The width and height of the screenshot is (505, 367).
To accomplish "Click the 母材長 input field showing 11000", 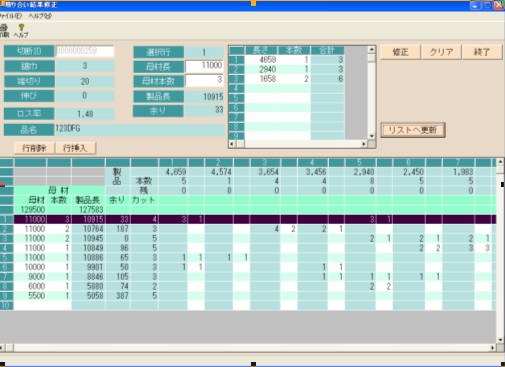I will pos(204,66).
